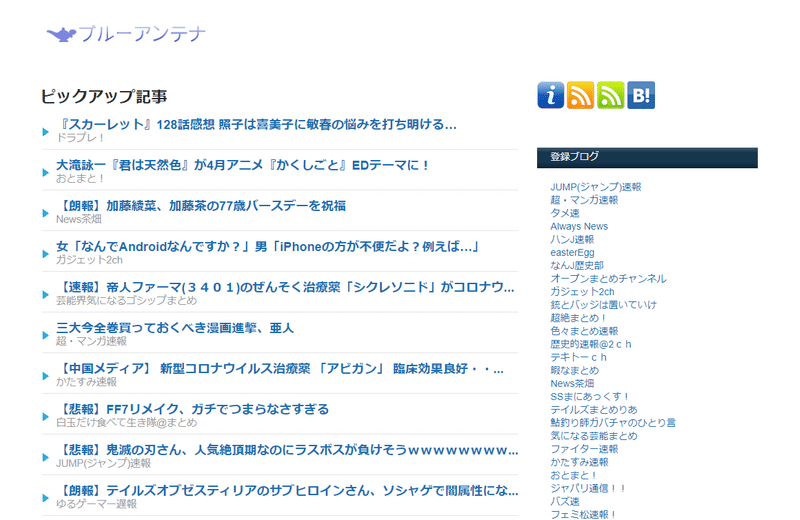Open 超絶まとめ！ blog link
Image resolution: width=800 pixels, height=520 pixels.
coord(578,318)
